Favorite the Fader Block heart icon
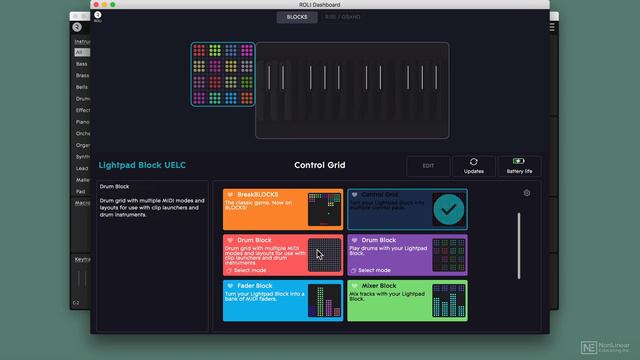This screenshot has width=640, height=360. (x=230, y=286)
